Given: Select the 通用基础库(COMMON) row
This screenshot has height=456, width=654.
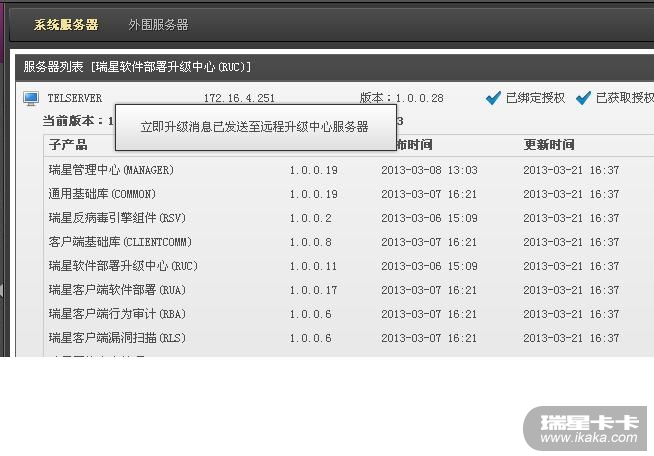Looking at the screenshot, I should pos(349,194).
